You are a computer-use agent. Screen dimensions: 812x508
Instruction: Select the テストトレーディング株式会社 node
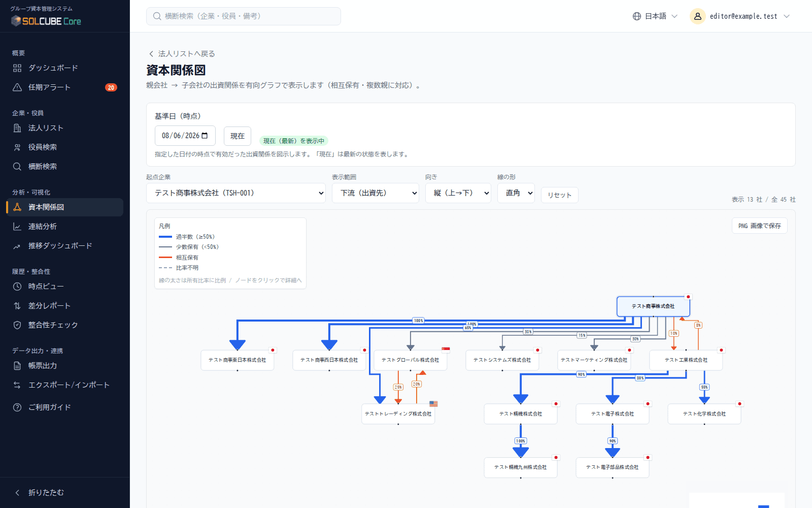398,414
